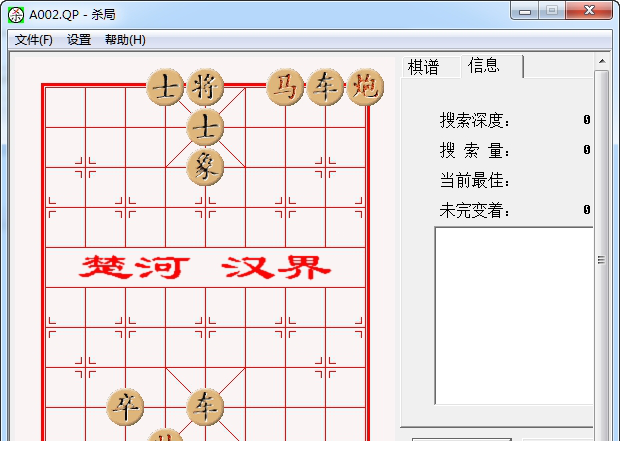The height and width of the screenshot is (458, 620).
Task: Click the 搜索深度 label
Action: point(474,120)
